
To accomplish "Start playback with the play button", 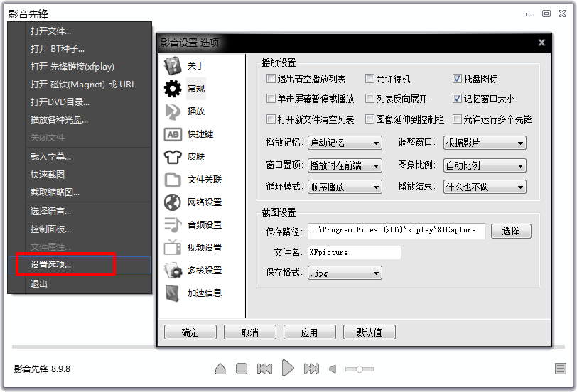I will point(288,368).
